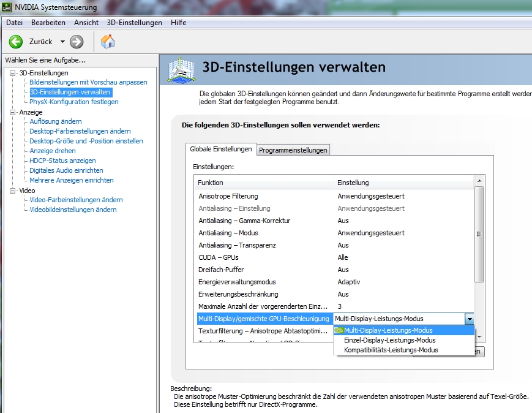Select the Maximale Anzahl der vorgerenderten row
The image size is (532, 413).
click(334, 306)
